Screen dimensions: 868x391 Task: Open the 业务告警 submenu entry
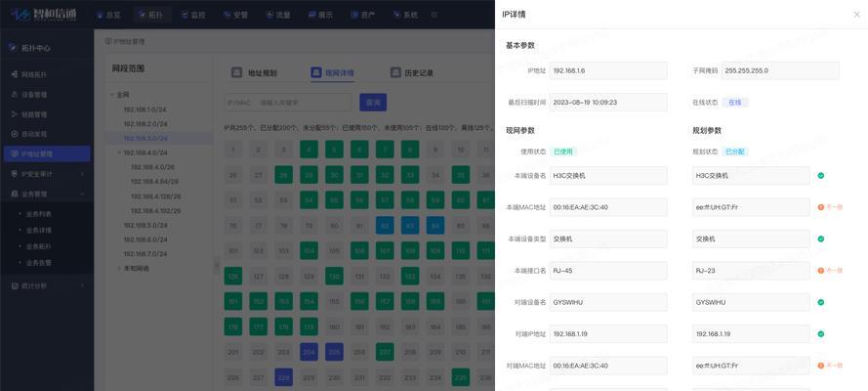(x=39, y=263)
